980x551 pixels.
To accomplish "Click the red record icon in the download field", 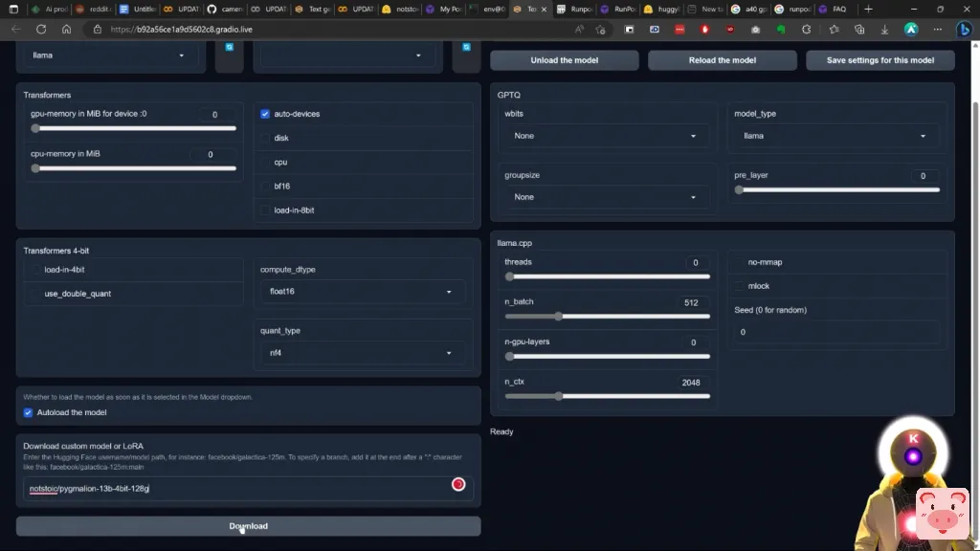I will point(458,484).
